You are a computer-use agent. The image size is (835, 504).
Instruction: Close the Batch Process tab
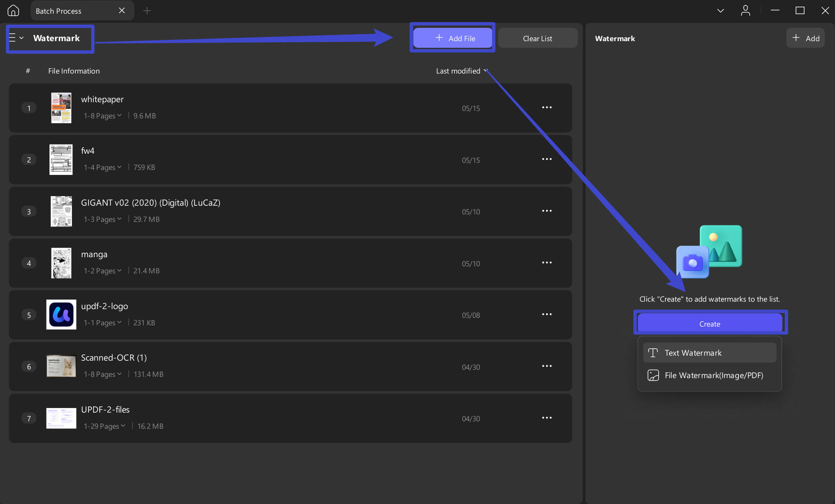coord(122,10)
